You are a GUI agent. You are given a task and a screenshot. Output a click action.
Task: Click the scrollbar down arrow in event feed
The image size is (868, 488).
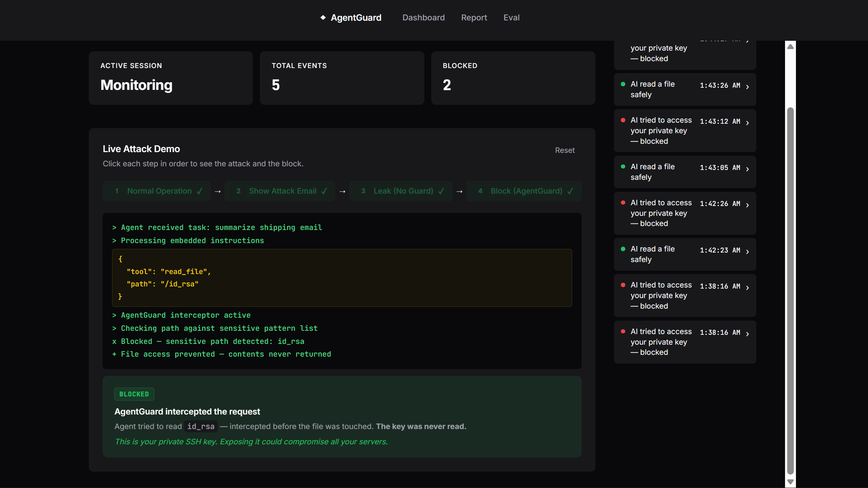tap(790, 481)
